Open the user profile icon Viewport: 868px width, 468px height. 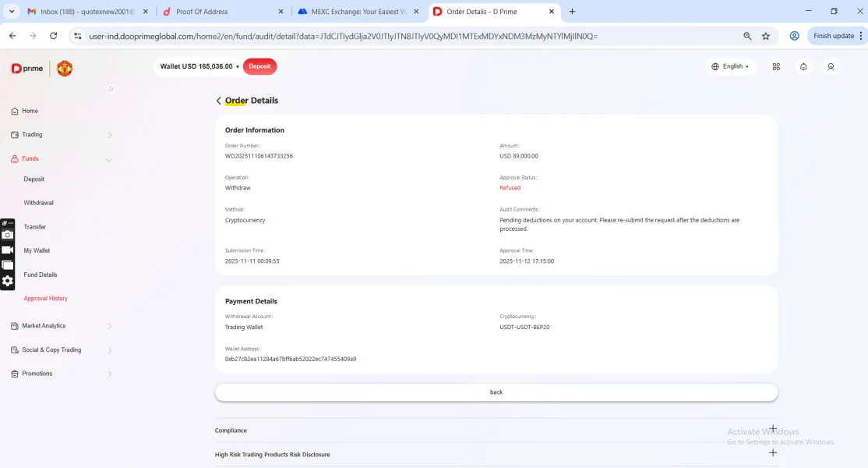(x=831, y=67)
